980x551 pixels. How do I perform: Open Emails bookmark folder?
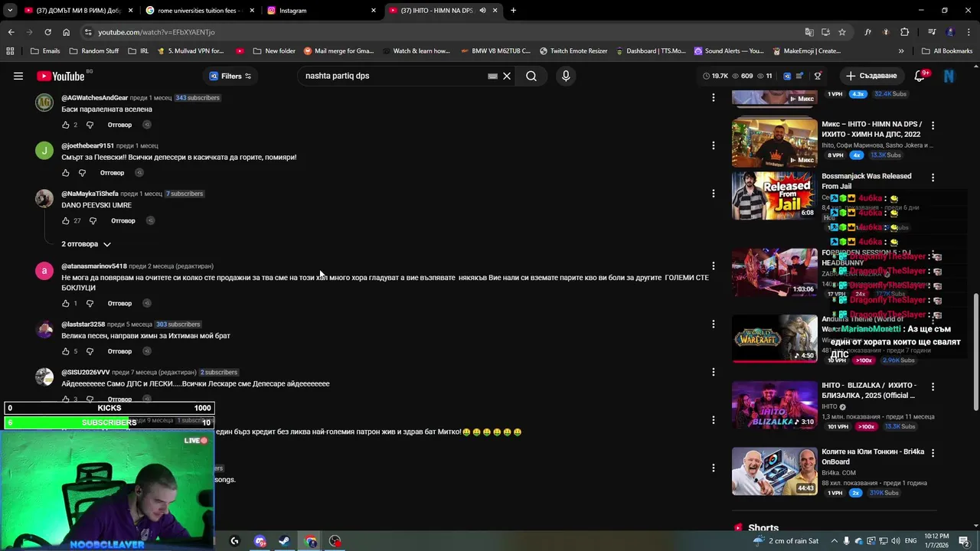44,51
